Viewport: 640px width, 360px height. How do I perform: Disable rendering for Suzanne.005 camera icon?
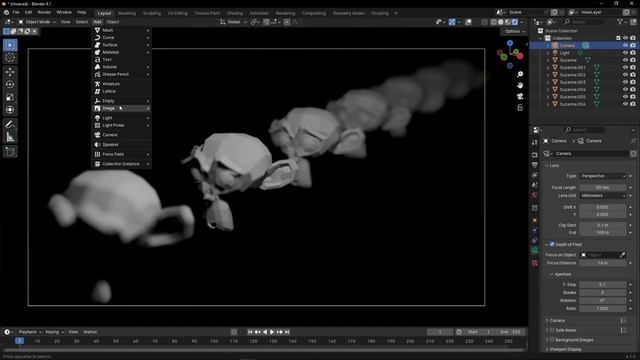click(x=633, y=97)
